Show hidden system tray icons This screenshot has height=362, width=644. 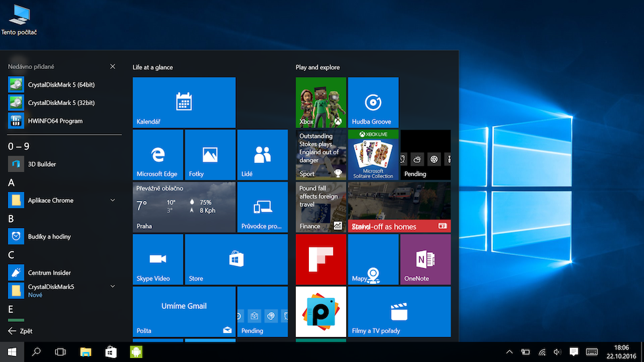pyautogui.click(x=509, y=352)
